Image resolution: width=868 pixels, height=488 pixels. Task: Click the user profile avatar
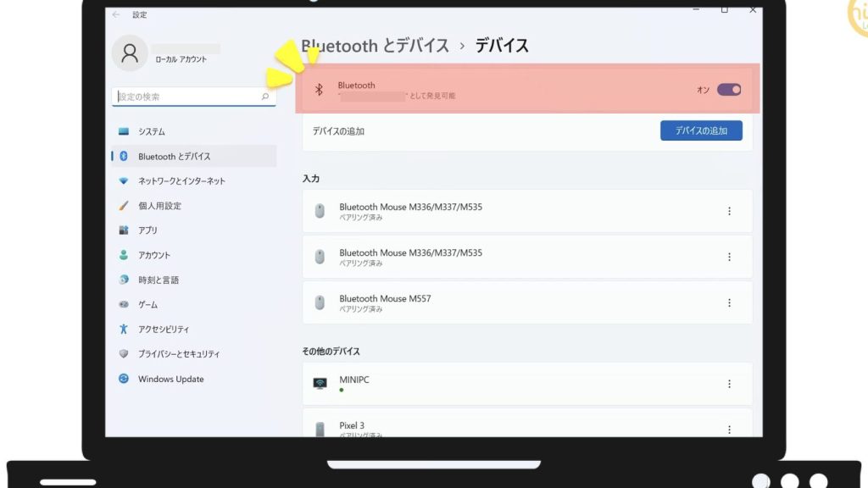coord(130,53)
